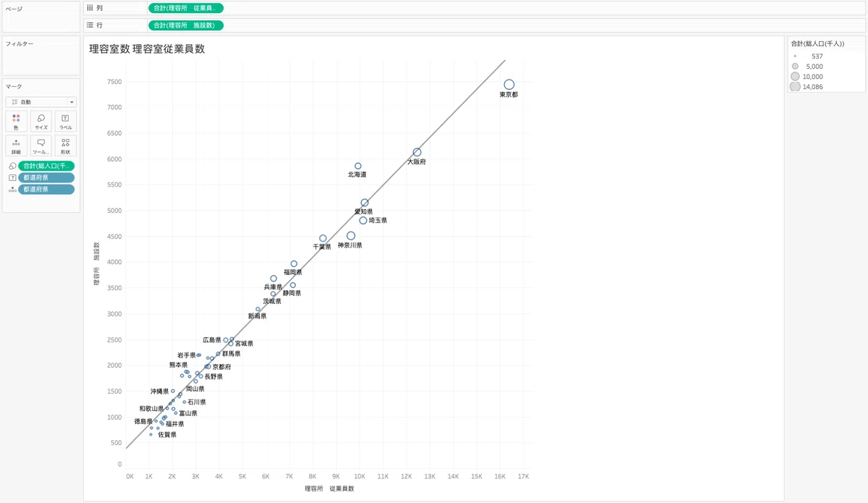Click the マーク marks card header
Viewport: 868px width, 503px height.
(x=14, y=86)
